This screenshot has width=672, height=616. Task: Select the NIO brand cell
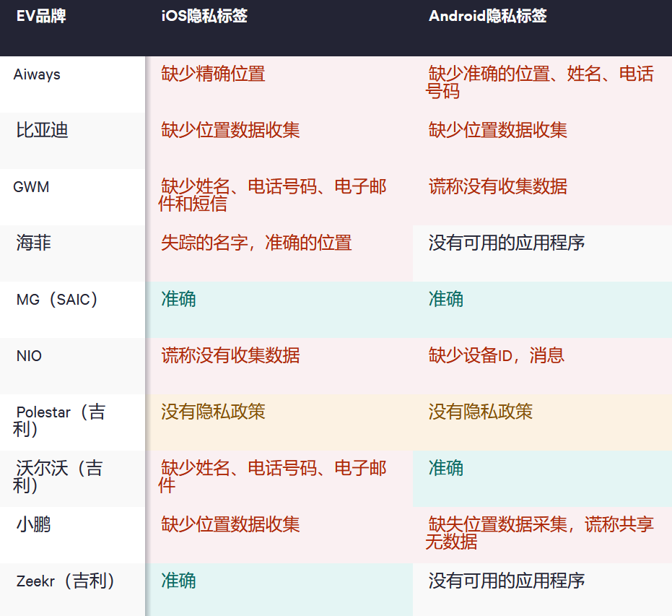click(29, 356)
